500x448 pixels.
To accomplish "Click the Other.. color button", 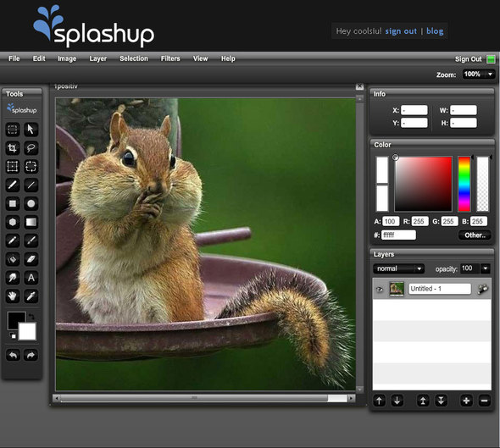I will (475, 235).
